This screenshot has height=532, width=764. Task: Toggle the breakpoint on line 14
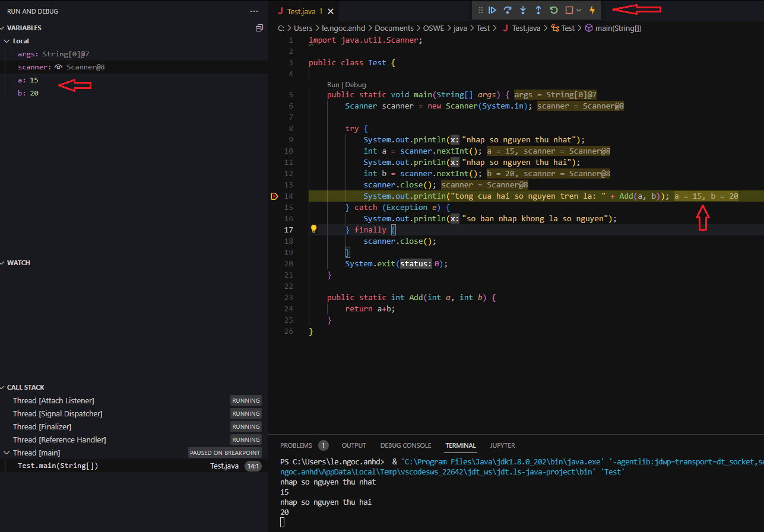click(x=274, y=196)
